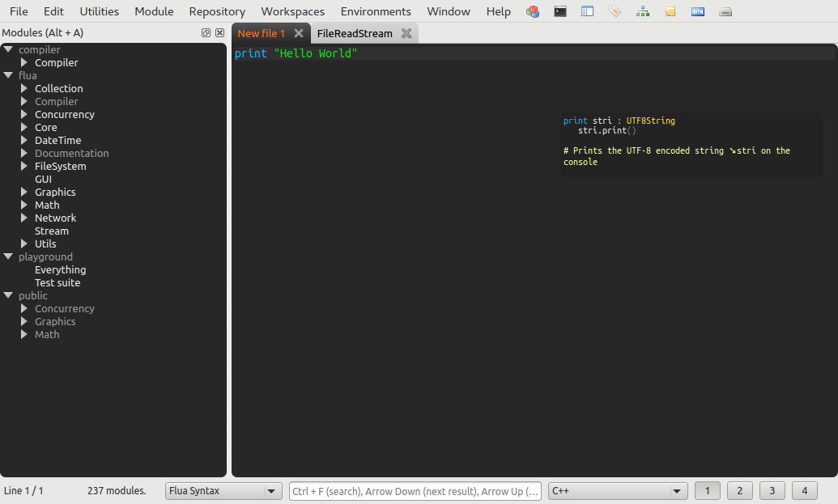Collapse the playground root node

pyautogui.click(x=8, y=256)
